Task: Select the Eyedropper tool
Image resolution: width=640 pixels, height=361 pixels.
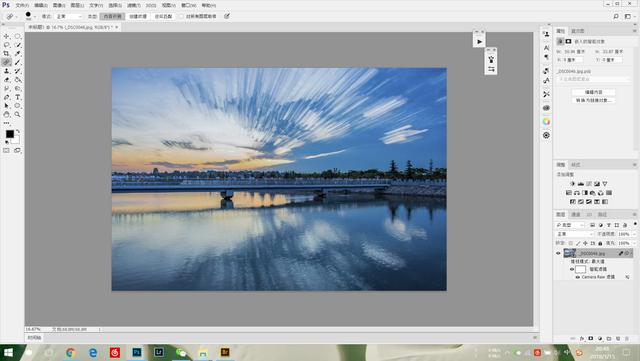Action: click(18, 53)
